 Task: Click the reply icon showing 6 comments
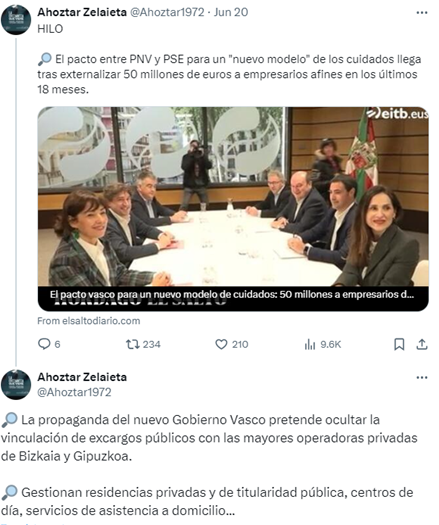click(44, 344)
